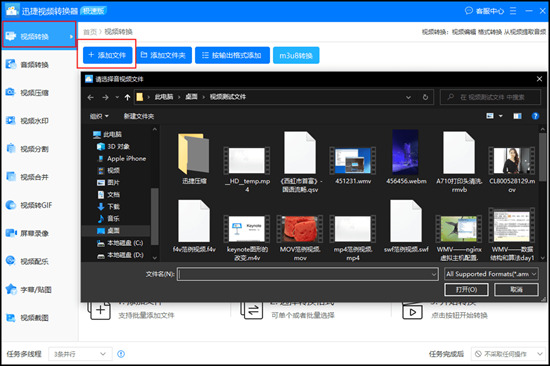Click the info icon beside 任务多线程

pos(121,354)
